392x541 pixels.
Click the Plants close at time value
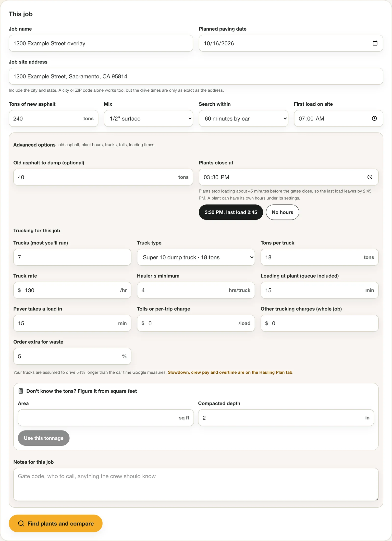[216, 177]
